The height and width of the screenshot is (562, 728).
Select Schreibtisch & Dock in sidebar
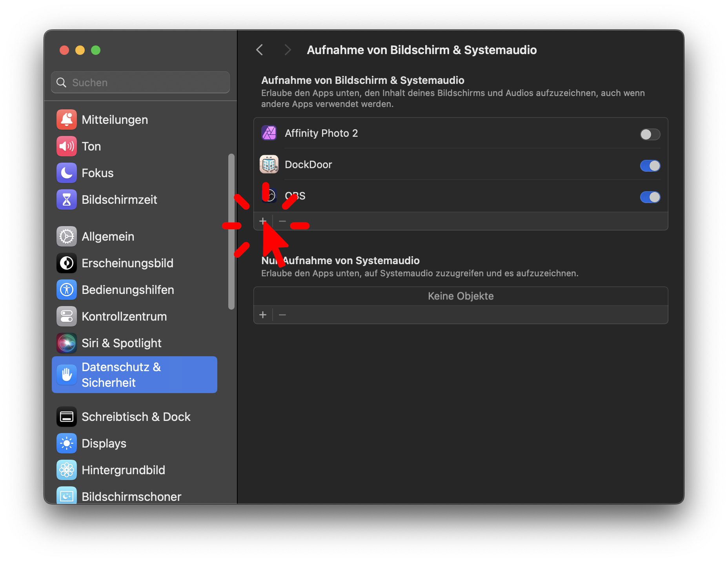[x=136, y=417]
